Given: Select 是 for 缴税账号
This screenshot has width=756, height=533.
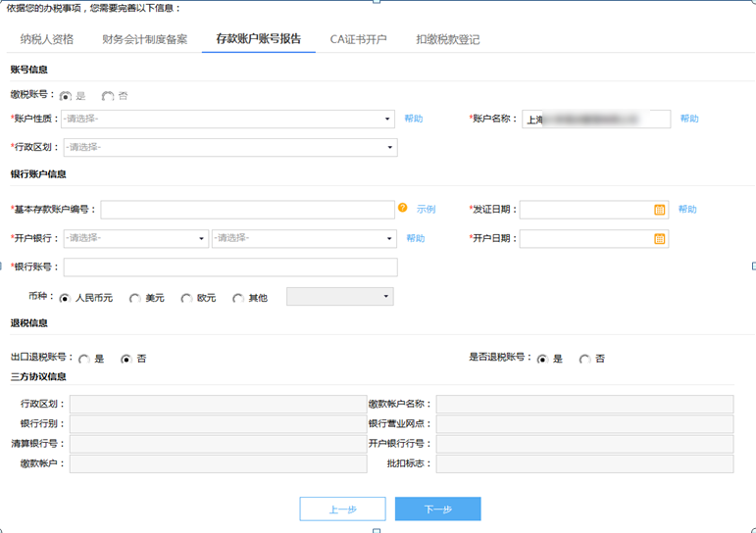Looking at the screenshot, I should coord(66,96).
